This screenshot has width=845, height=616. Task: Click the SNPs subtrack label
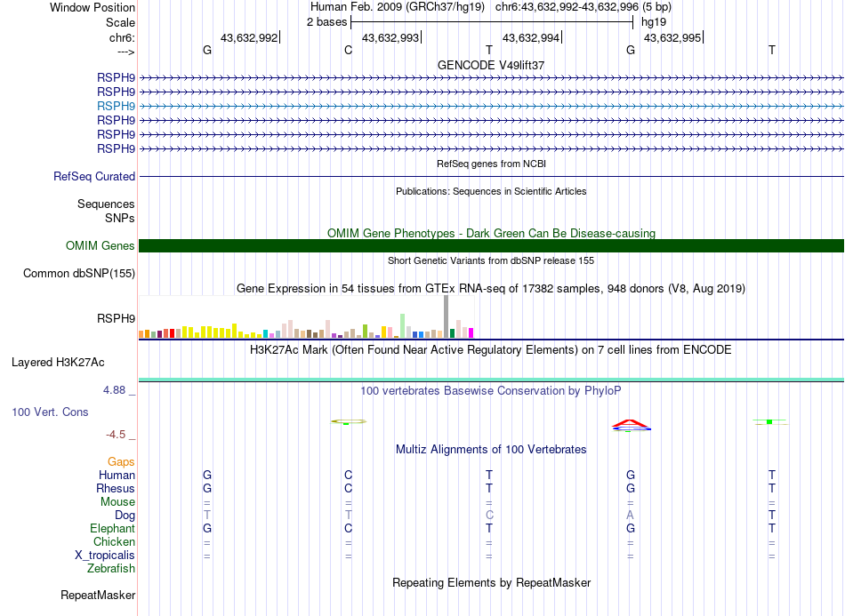pos(120,218)
